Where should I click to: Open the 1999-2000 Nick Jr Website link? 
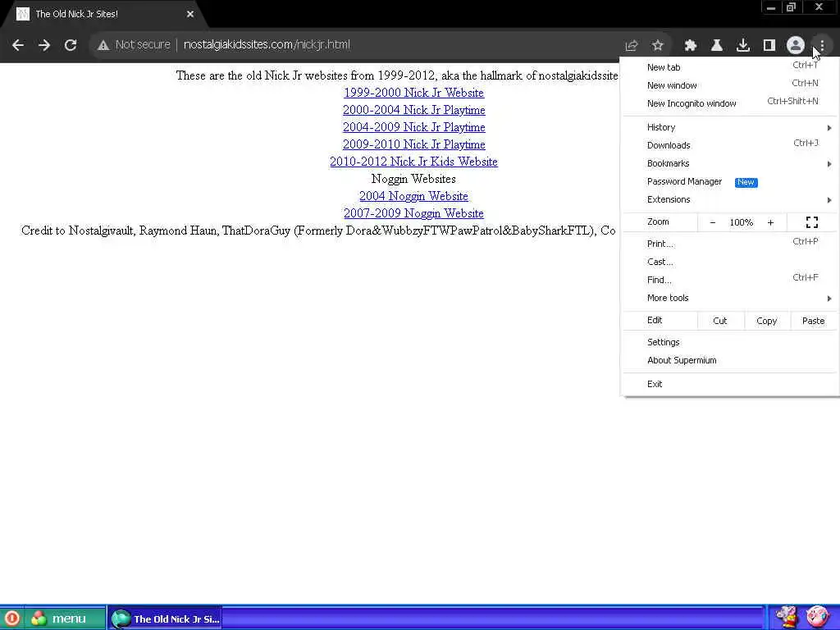pyautogui.click(x=413, y=93)
